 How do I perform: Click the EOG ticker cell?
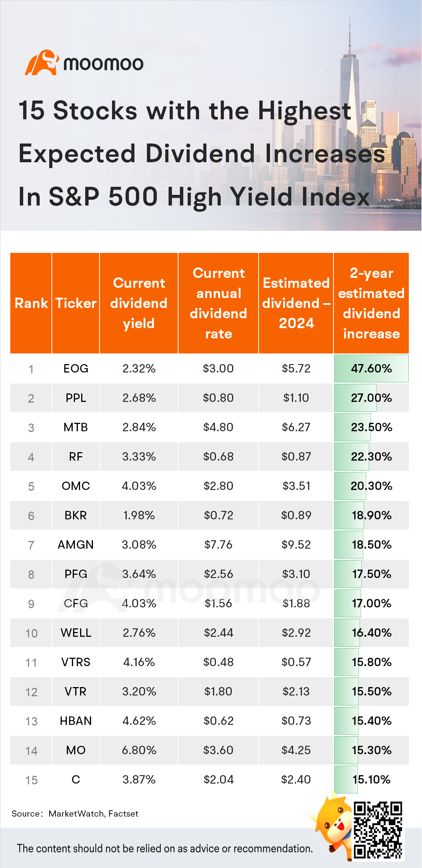tap(76, 368)
